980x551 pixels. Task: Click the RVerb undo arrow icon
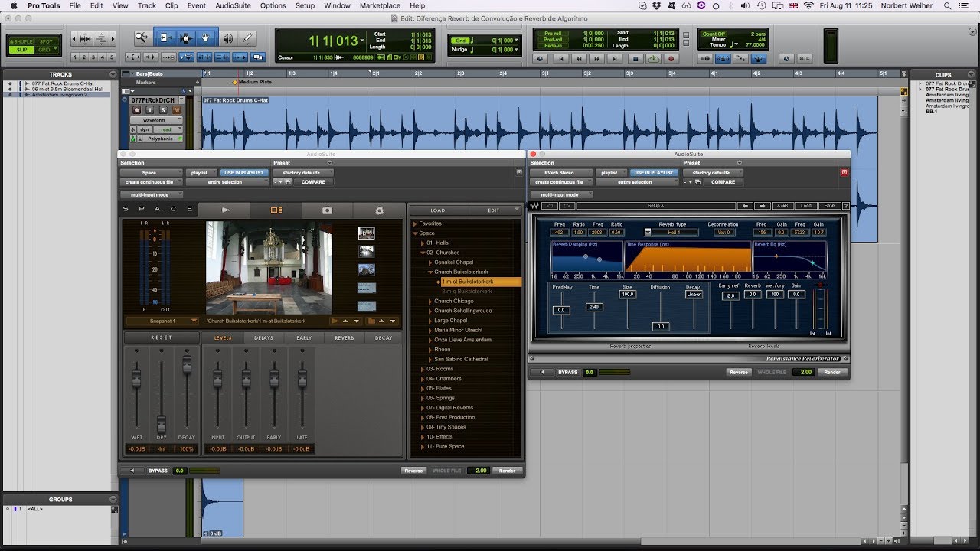pyautogui.click(x=548, y=206)
